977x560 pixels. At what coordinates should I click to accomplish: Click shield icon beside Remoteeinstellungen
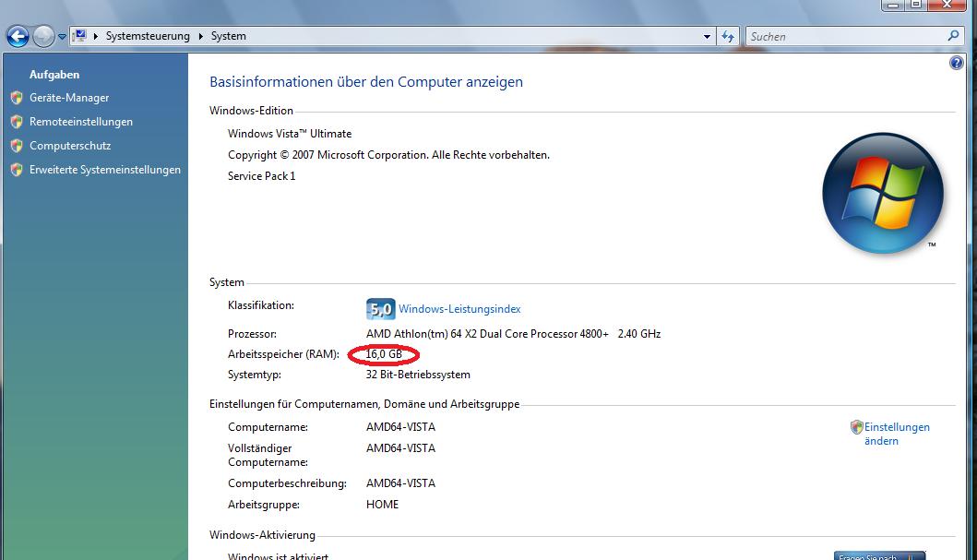pyautogui.click(x=17, y=122)
